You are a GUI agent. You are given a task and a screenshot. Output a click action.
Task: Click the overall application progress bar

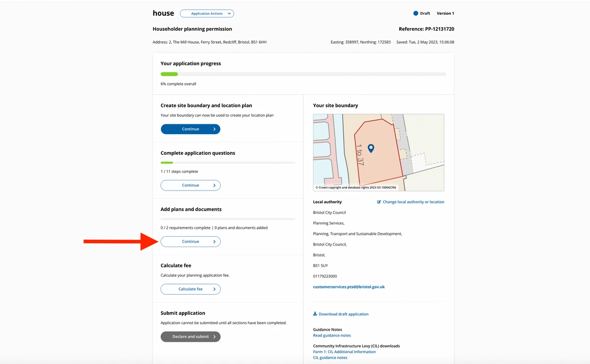[303, 74]
